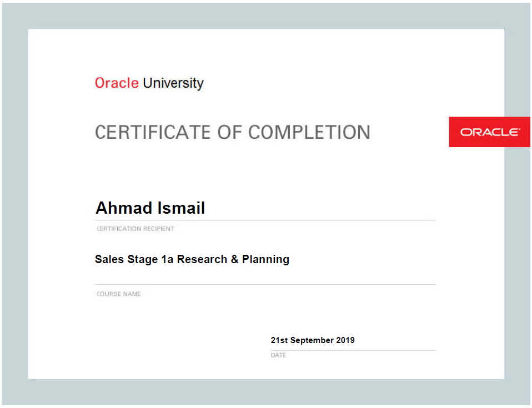Click the CERTIFICATION RECIPIENT label
This screenshot has width=532, height=408.
tap(135, 229)
